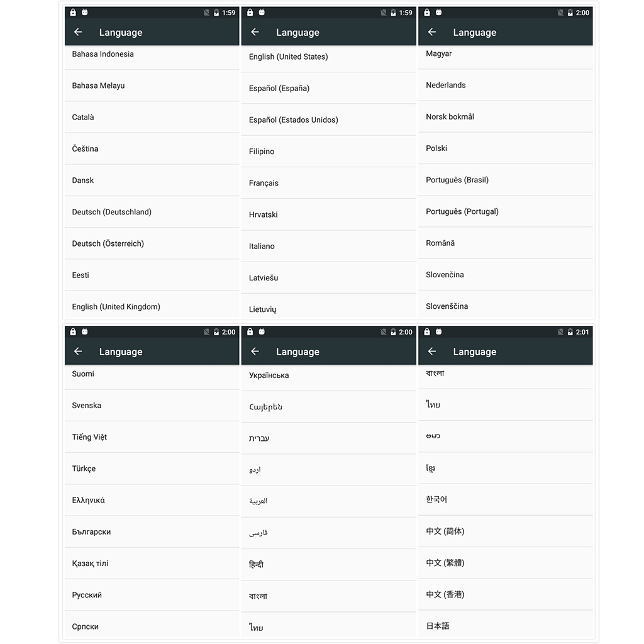The width and height of the screenshot is (644, 644).
Task: Tap back arrow above English (United States)
Action: [x=255, y=32]
